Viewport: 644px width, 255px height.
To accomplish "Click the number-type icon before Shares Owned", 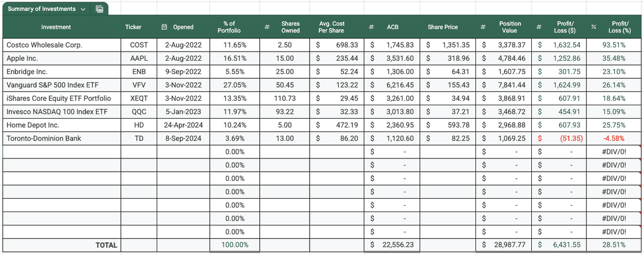I will 267,27.
